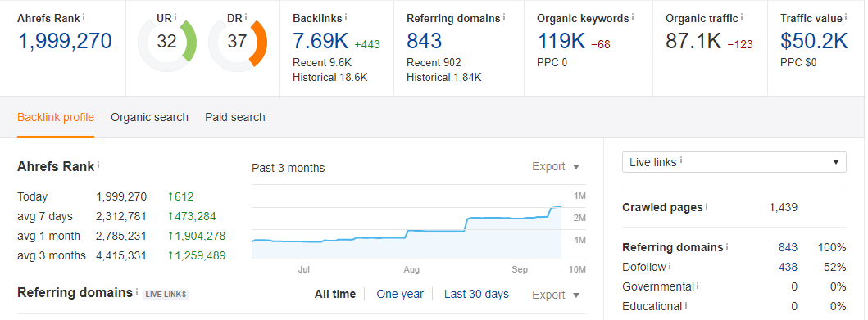Screen dimensions: 868x320
Task: Open 119K organic keywords link
Action: pos(561,42)
